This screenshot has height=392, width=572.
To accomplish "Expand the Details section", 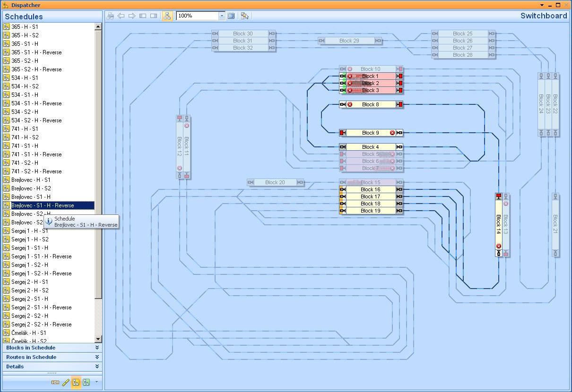I will (52, 366).
